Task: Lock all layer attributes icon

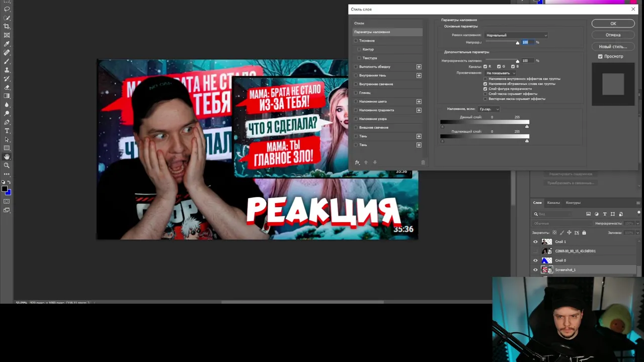Action: pos(584,233)
